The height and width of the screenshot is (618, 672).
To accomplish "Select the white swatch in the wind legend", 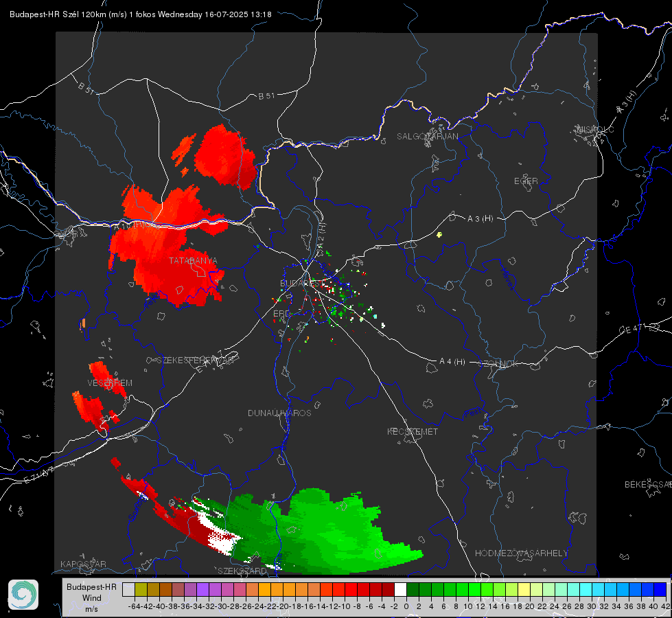I will (400, 589).
